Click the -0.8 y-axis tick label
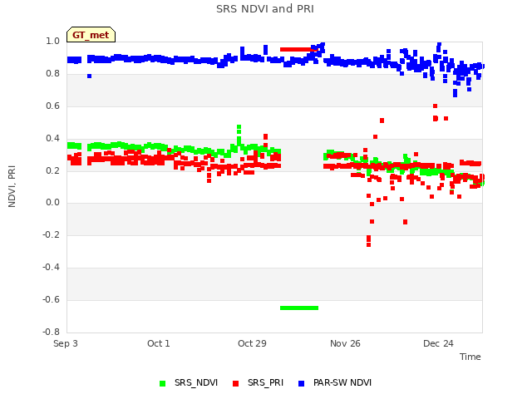This screenshot has height=399, width=532. pyautogui.click(x=51, y=332)
